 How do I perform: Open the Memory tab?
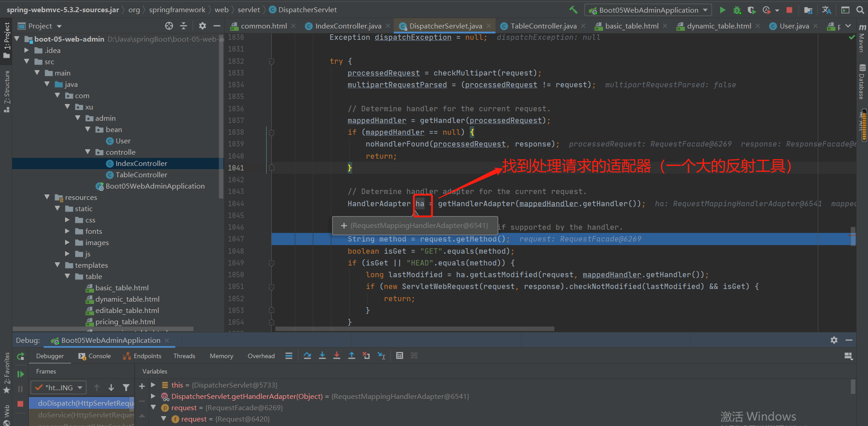222,356
